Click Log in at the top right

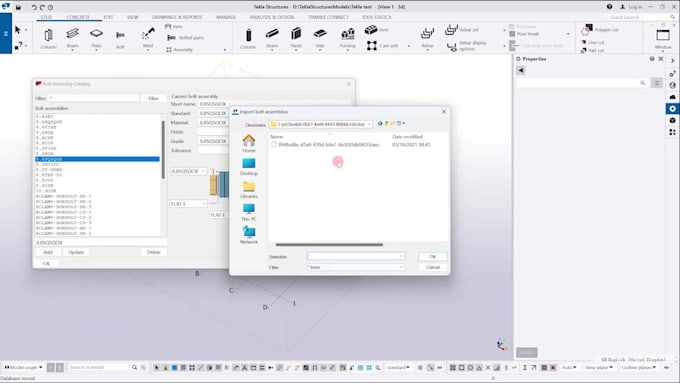631,7
